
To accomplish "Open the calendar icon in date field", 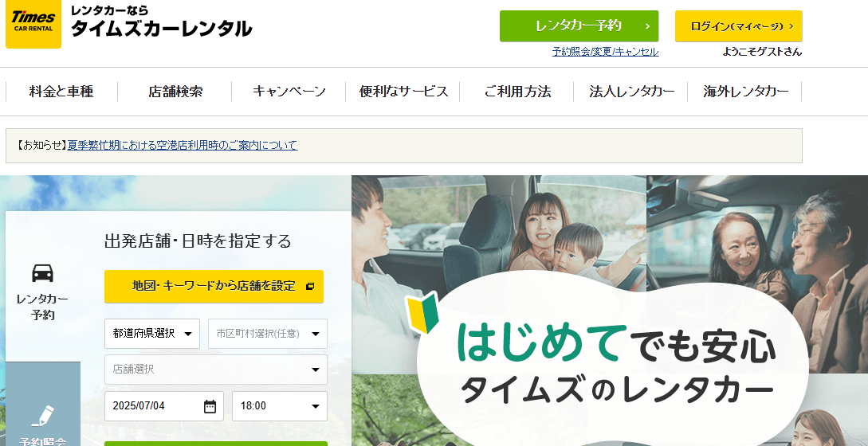I will coord(210,406).
